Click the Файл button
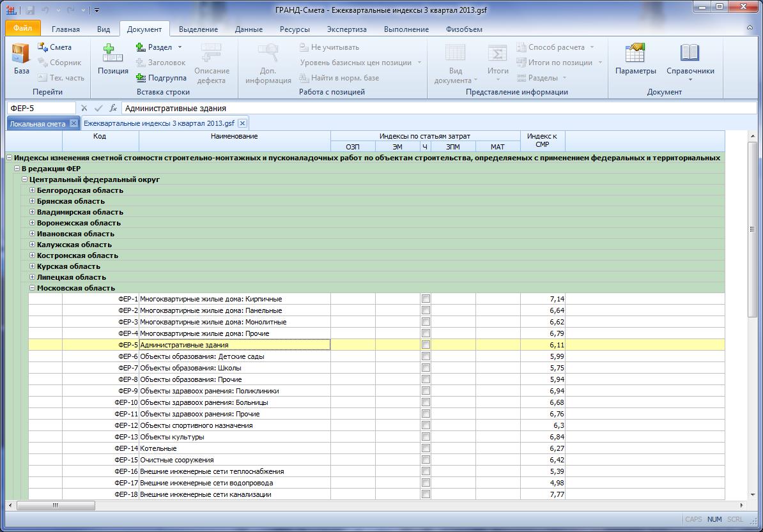 click(22, 29)
